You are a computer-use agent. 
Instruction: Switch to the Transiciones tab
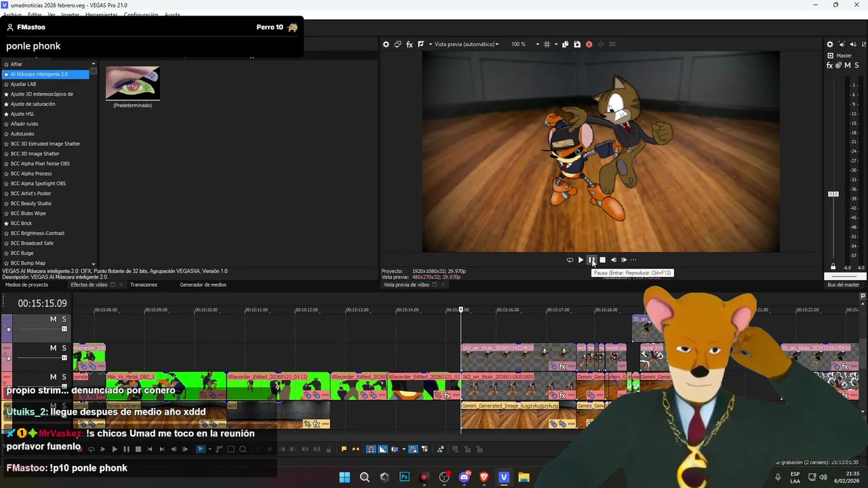(144, 285)
